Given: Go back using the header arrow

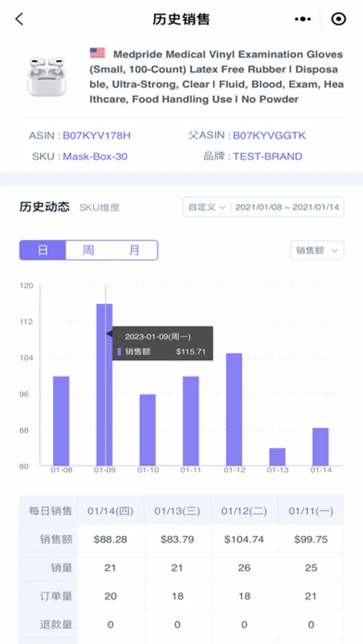Looking at the screenshot, I should (19, 19).
